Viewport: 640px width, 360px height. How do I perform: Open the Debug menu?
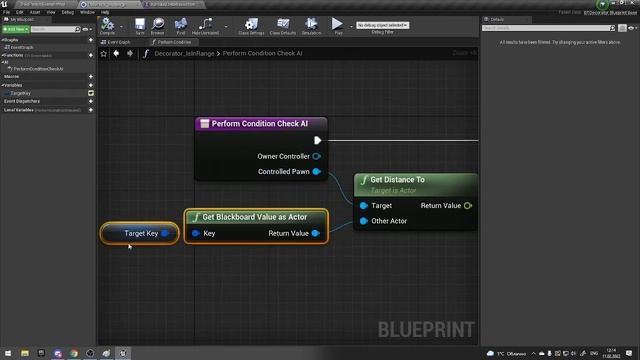pos(67,12)
